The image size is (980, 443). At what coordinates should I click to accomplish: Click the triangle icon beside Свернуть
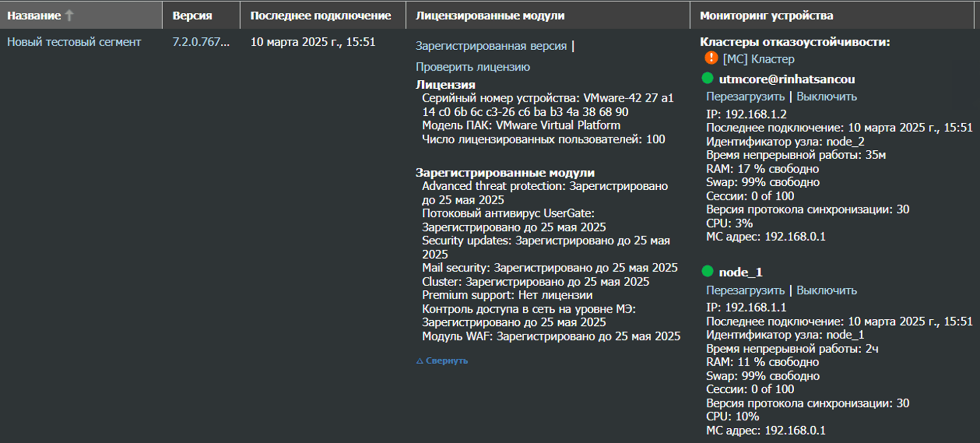coord(420,361)
